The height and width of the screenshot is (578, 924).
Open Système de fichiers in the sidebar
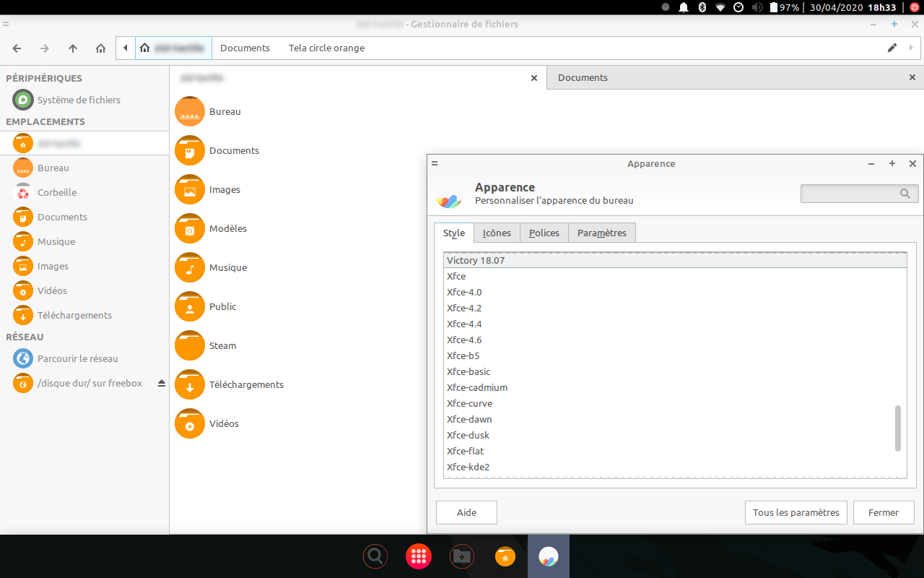click(x=84, y=100)
